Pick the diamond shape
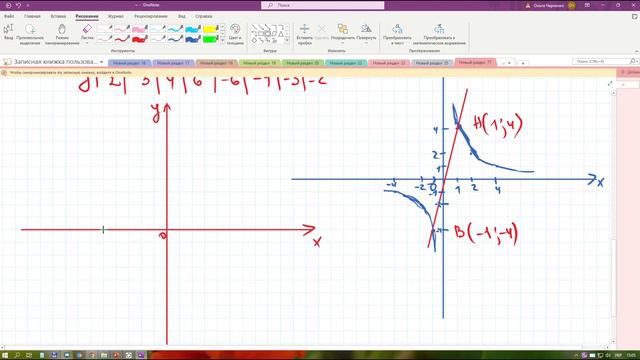This screenshot has width=640, height=360. (254, 40)
